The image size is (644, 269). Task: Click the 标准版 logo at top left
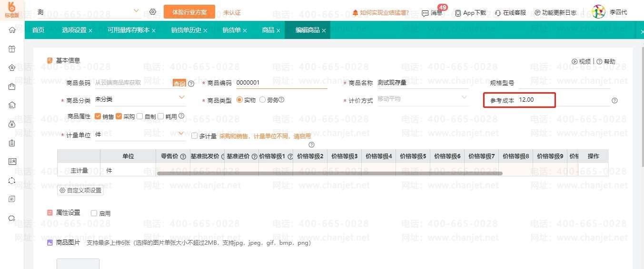12,10
